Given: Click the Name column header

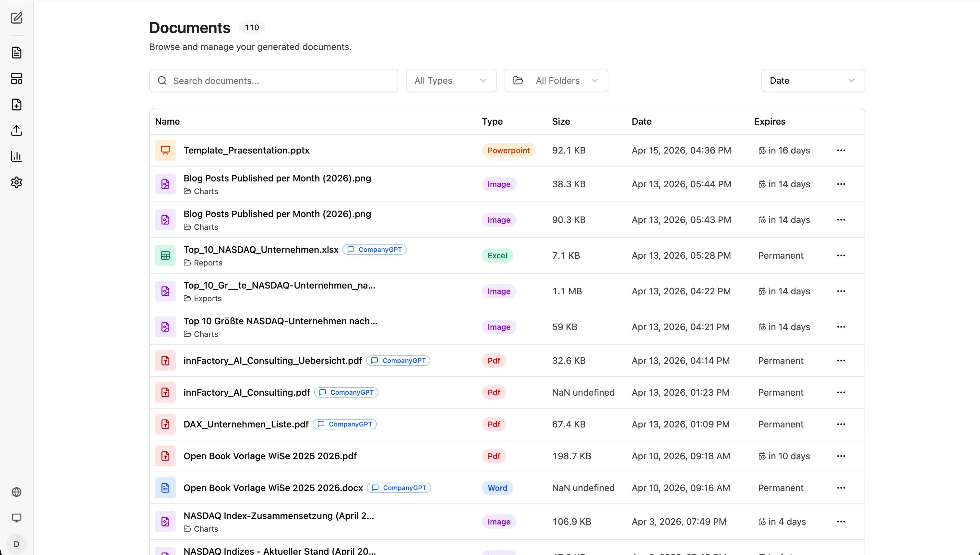Looking at the screenshot, I should pos(168,122).
